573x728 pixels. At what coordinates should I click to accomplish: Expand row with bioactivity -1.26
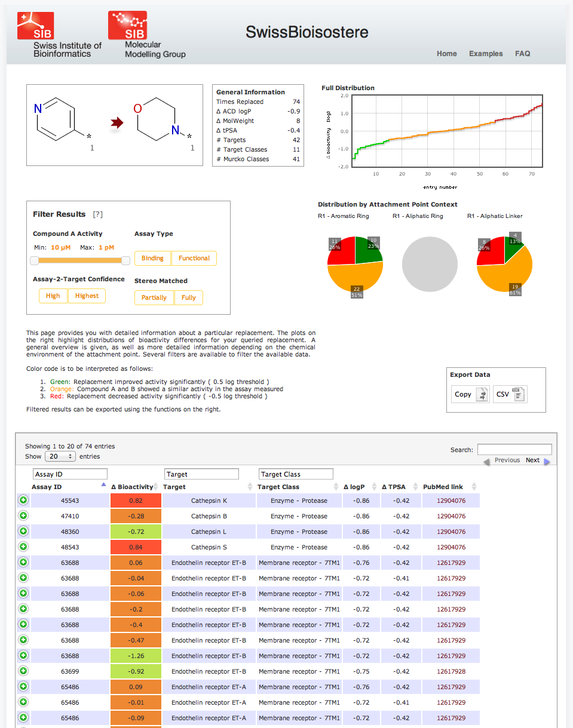tap(23, 656)
